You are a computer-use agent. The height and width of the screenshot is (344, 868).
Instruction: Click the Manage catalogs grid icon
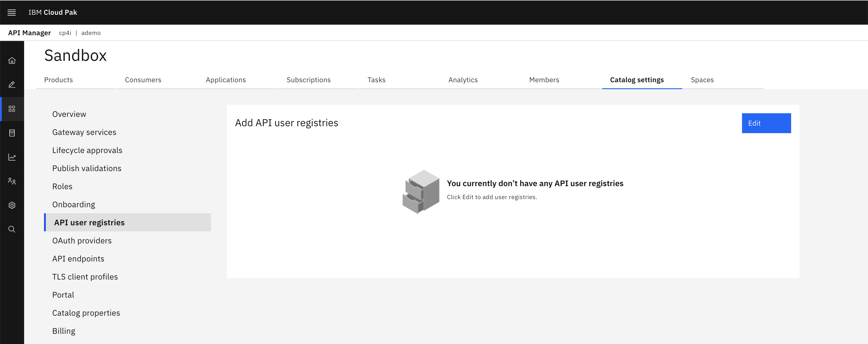(x=12, y=109)
